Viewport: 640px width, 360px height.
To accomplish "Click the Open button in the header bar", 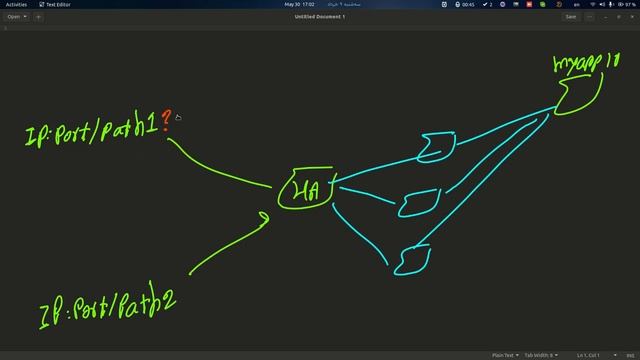I will [13, 17].
